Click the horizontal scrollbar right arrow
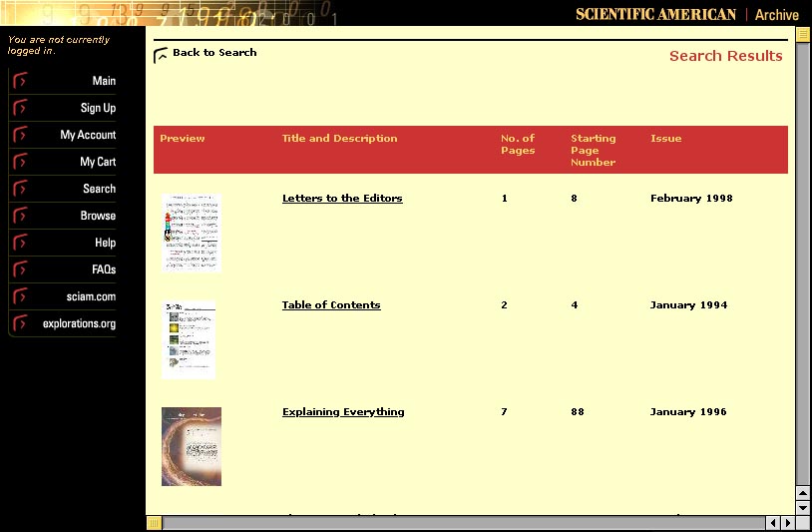Image resolution: width=812 pixels, height=532 pixels. coord(788,523)
